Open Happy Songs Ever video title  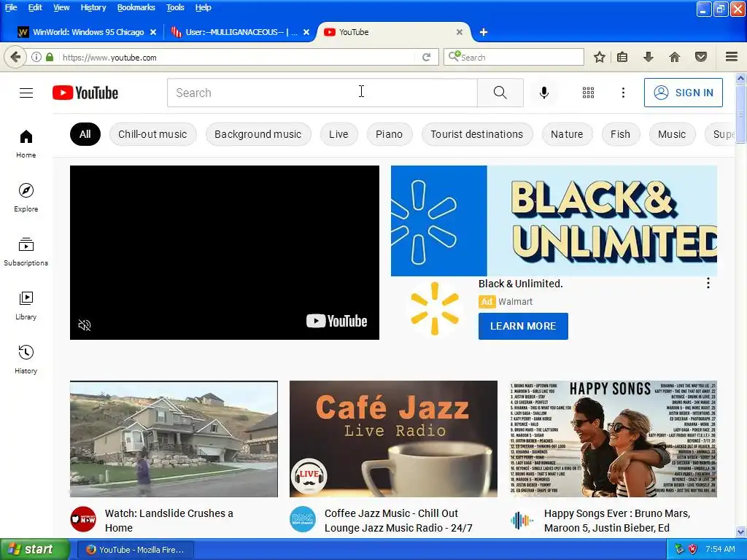[617, 521]
